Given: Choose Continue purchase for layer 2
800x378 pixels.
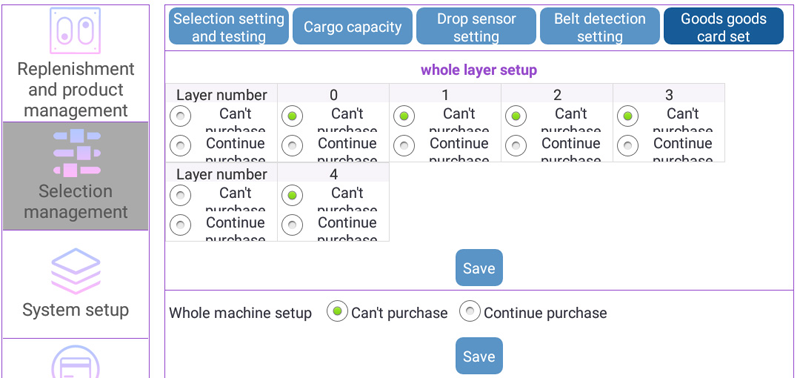Looking at the screenshot, I should point(516,146).
